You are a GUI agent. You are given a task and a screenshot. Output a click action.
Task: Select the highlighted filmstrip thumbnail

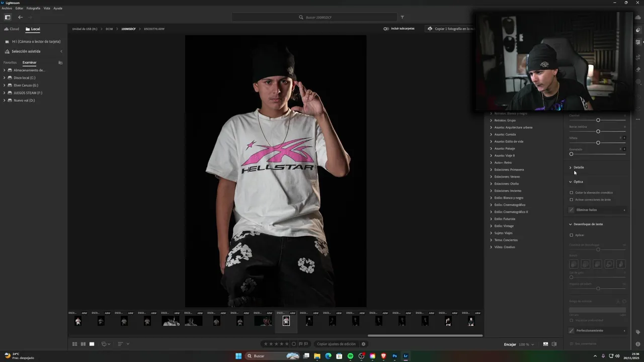pyautogui.click(x=286, y=321)
